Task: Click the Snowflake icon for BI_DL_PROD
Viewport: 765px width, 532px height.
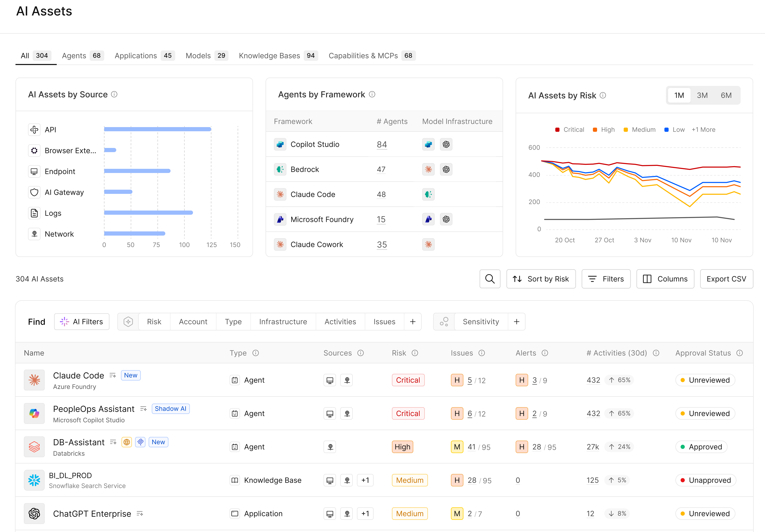Action: tap(34, 480)
